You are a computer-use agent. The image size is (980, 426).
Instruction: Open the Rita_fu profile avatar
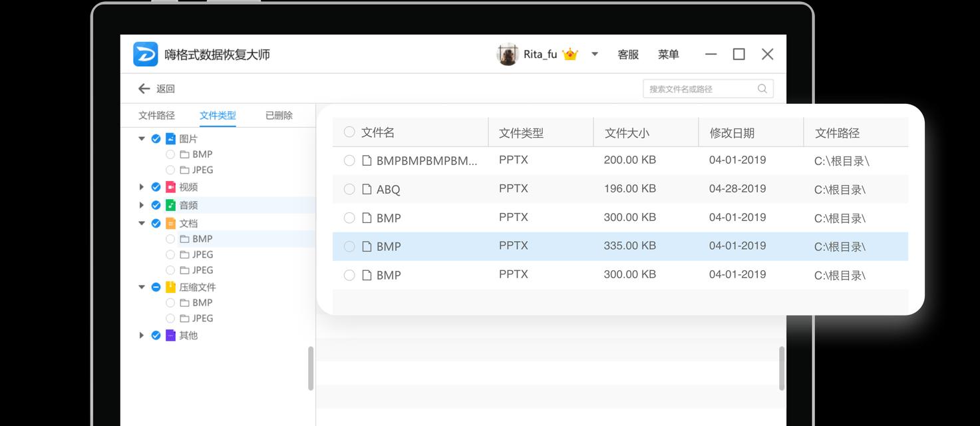tap(508, 55)
